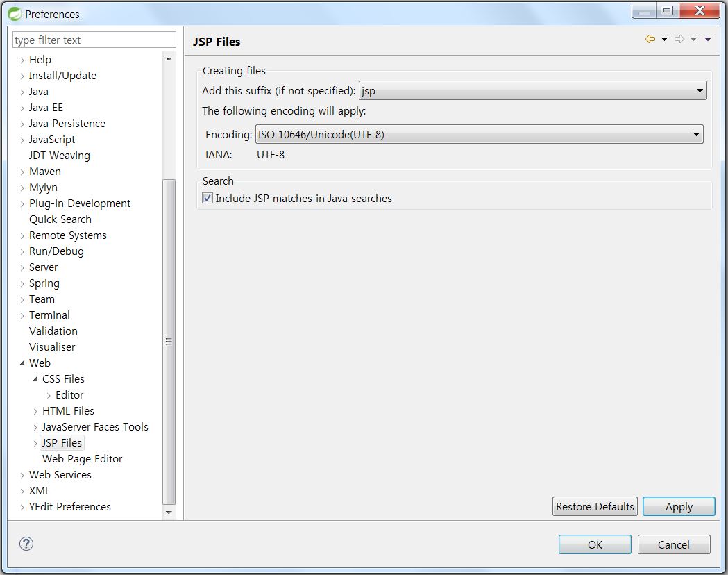Click tree scrollbar down arrow

169,512
